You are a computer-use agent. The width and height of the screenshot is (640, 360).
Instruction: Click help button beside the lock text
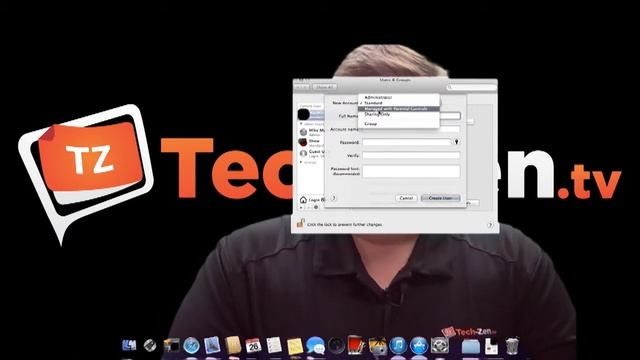click(x=490, y=225)
